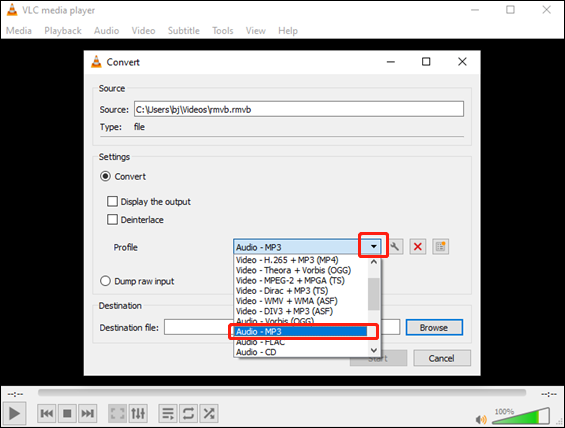Open the Playback menu
Viewport: 565px width, 428px height.
tap(63, 31)
